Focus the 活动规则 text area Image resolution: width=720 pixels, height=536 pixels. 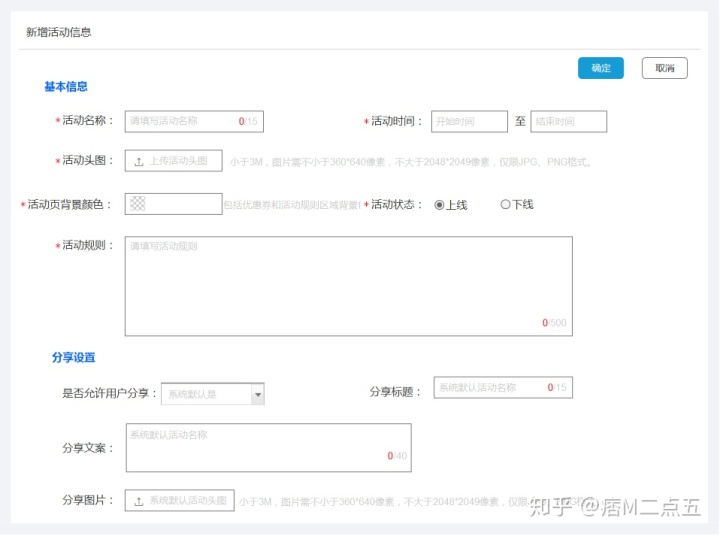point(349,286)
